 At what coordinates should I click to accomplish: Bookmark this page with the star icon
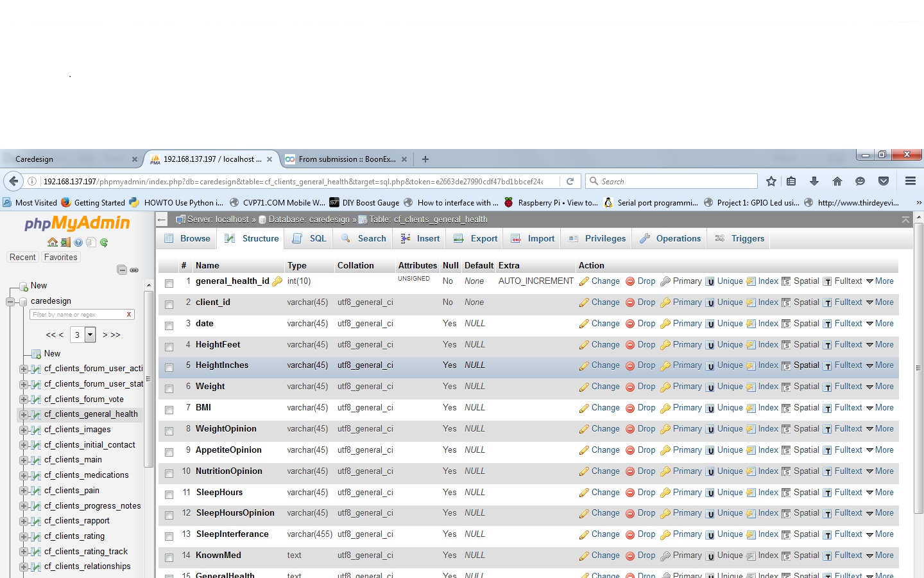(771, 181)
